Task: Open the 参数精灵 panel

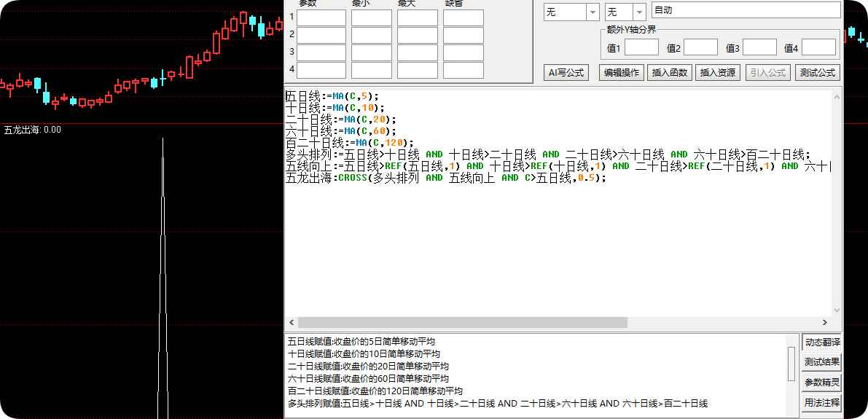Action: (x=821, y=383)
